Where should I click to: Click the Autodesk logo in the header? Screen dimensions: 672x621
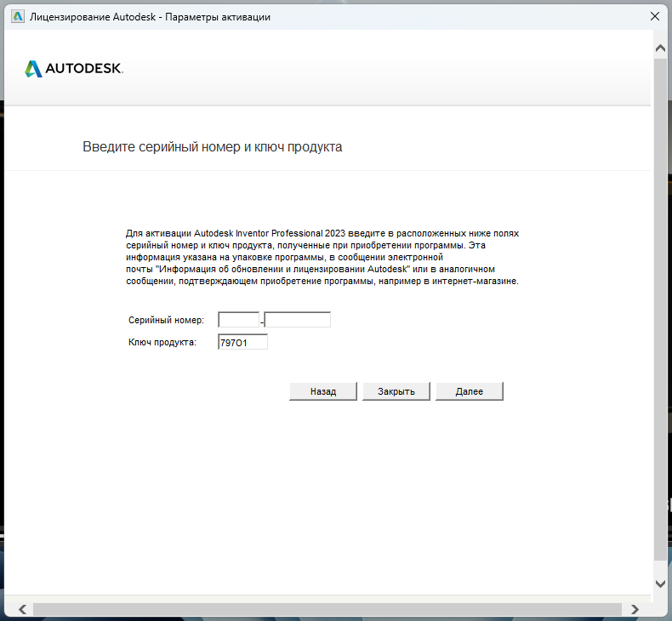pos(74,69)
